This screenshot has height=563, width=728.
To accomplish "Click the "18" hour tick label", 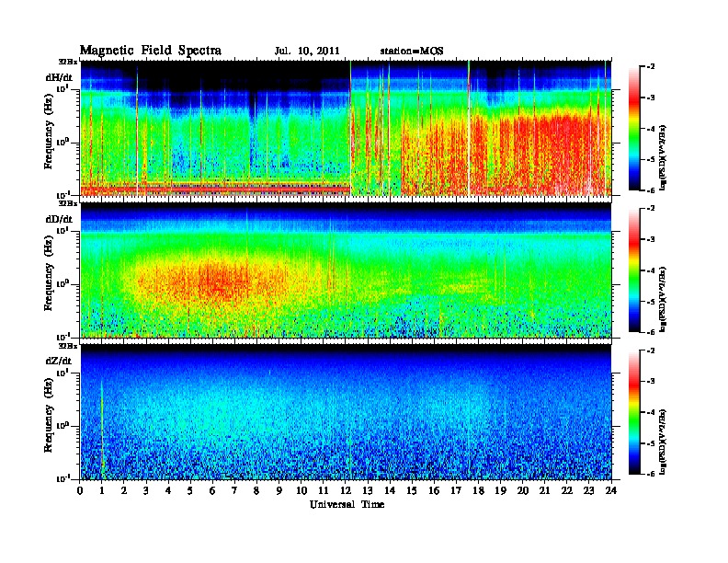I will pos(478,490).
